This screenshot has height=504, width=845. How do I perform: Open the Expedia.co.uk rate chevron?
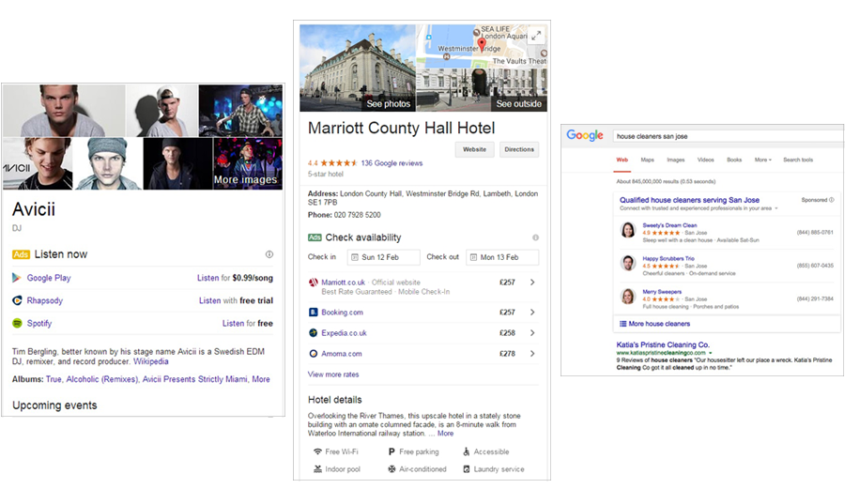[x=532, y=333]
